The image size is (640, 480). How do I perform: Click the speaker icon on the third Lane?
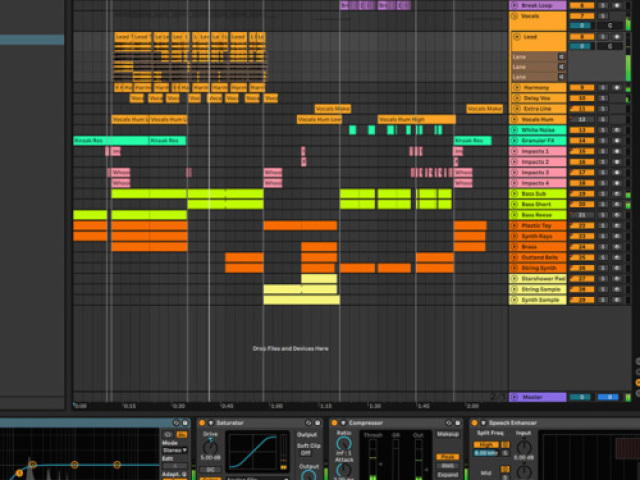[561, 77]
